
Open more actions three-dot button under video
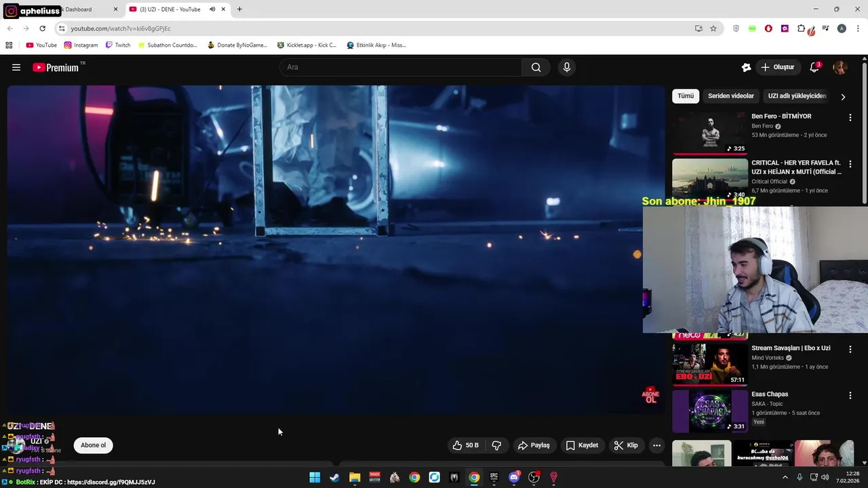[x=656, y=445]
